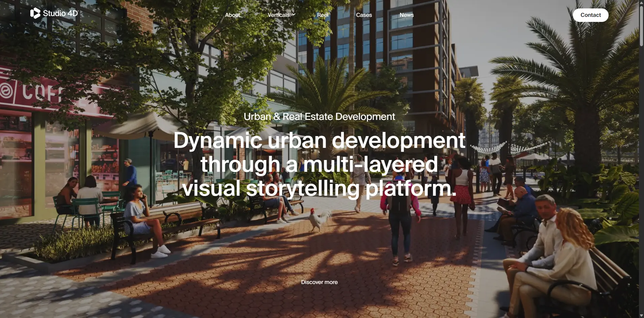
Task: Expand the chevron next to Verticals
Action: [294, 14]
